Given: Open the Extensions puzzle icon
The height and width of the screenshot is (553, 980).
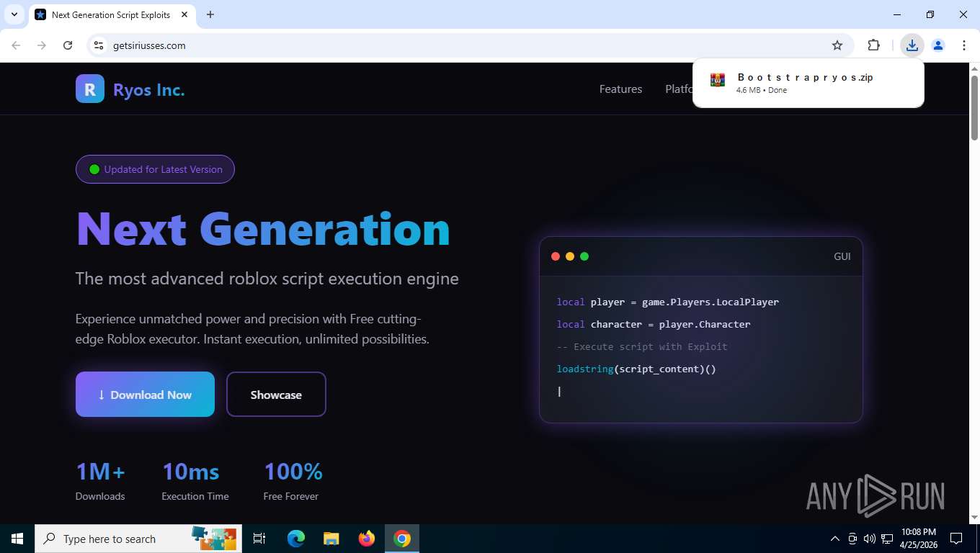Looking at the screenshot, I should click(x=873, y=45).
